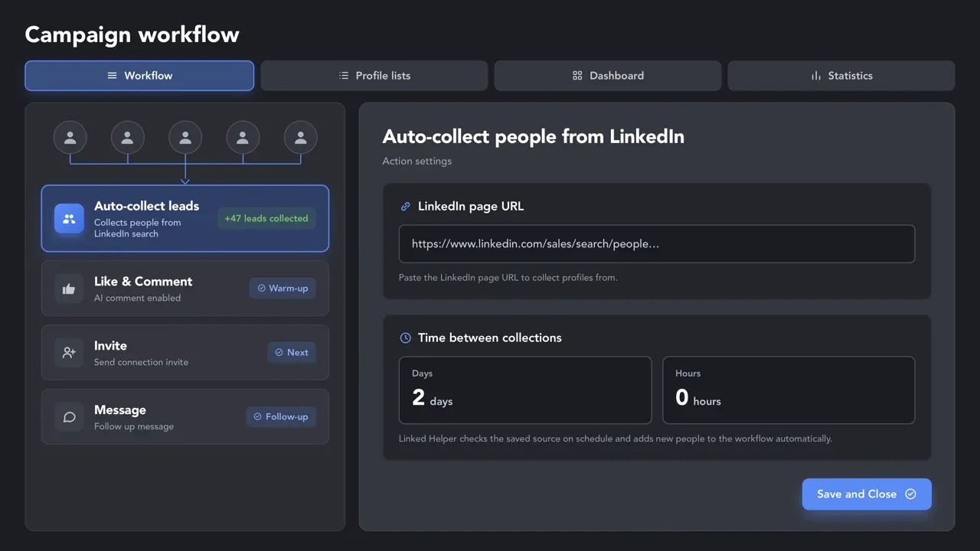980x551 pixels.
Task: Click the link icon beside LinkedIn page URL
Action: [x=406, y=207]
